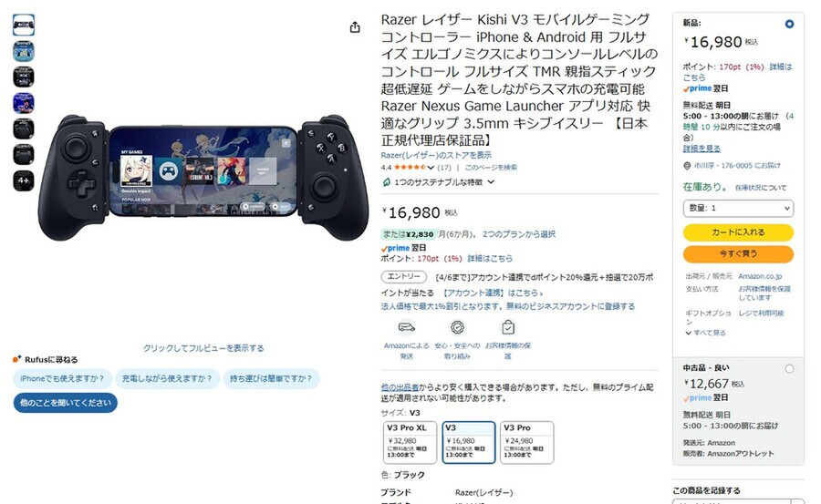Ask Rufus 'iPhoneでも使えますか?'
This screenshot has width=821, height=504.
pyautogui.click(x=62, y=378)
